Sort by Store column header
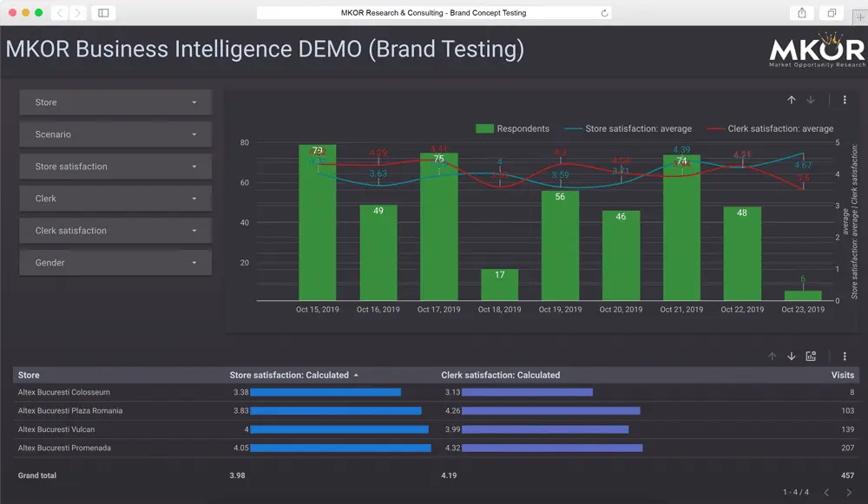 click(x=29, y=375)
